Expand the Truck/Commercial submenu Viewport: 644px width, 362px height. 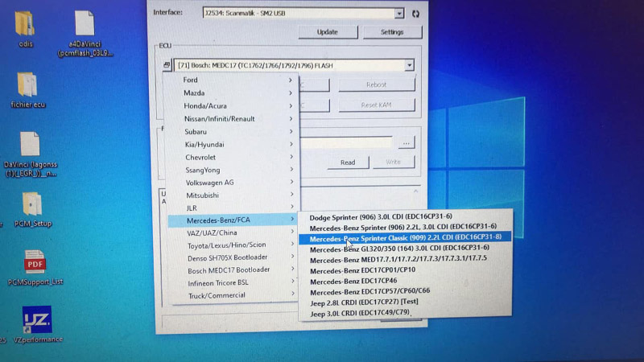coord(236,295)
